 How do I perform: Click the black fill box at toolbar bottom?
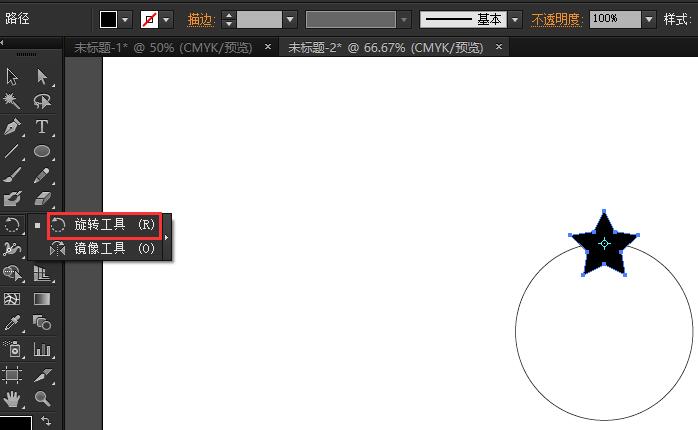coord(16,423)
